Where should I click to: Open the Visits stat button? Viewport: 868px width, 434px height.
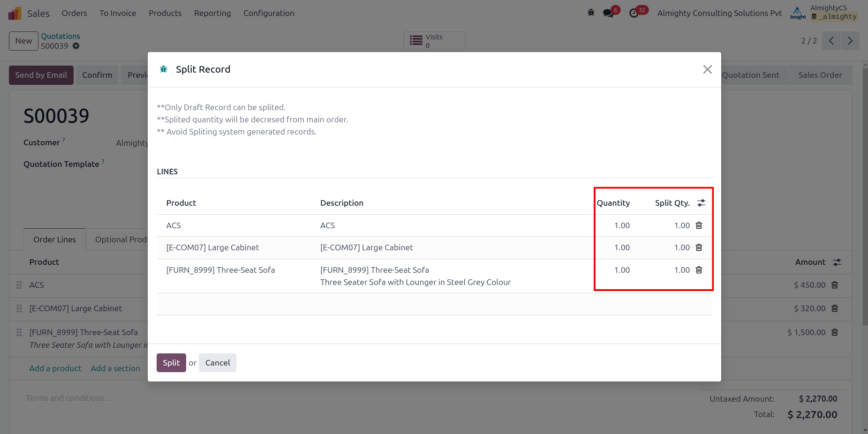pos(434,41)
